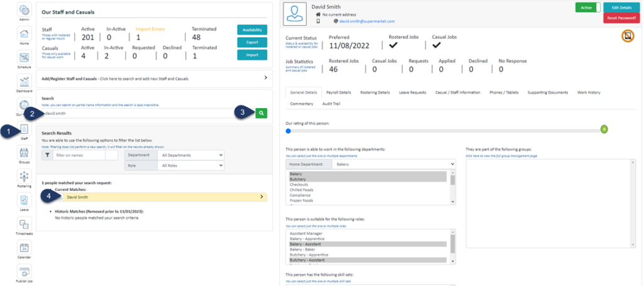Open the Supporting Documents tab

[548, 92]
